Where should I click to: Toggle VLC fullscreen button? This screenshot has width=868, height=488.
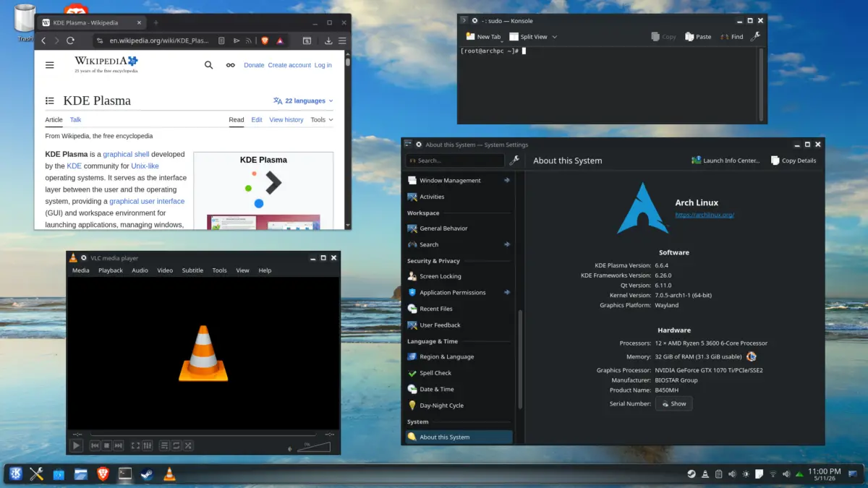pyautogui.click(x=135, y=446)
